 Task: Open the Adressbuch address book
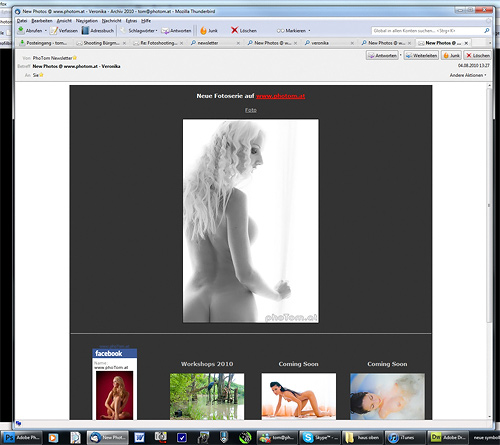98,31
